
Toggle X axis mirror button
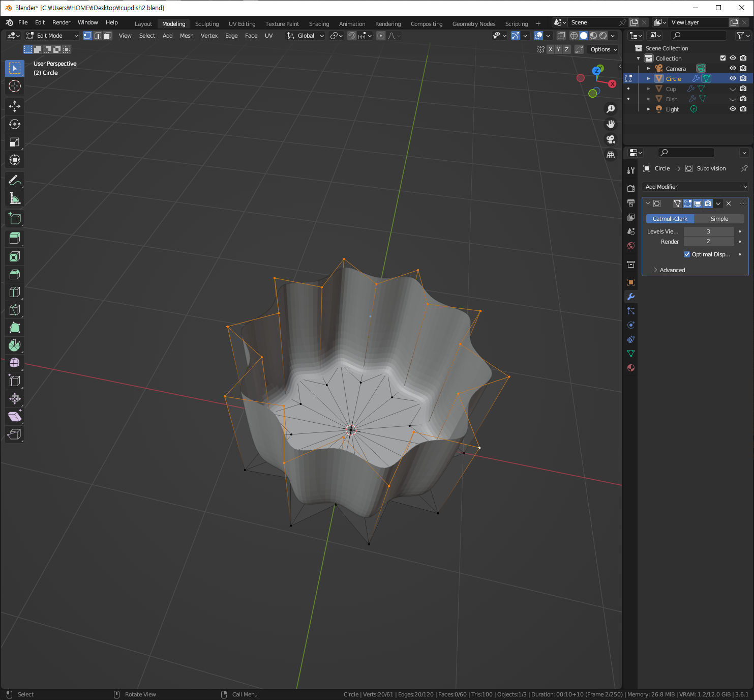[x=550, y=49]
